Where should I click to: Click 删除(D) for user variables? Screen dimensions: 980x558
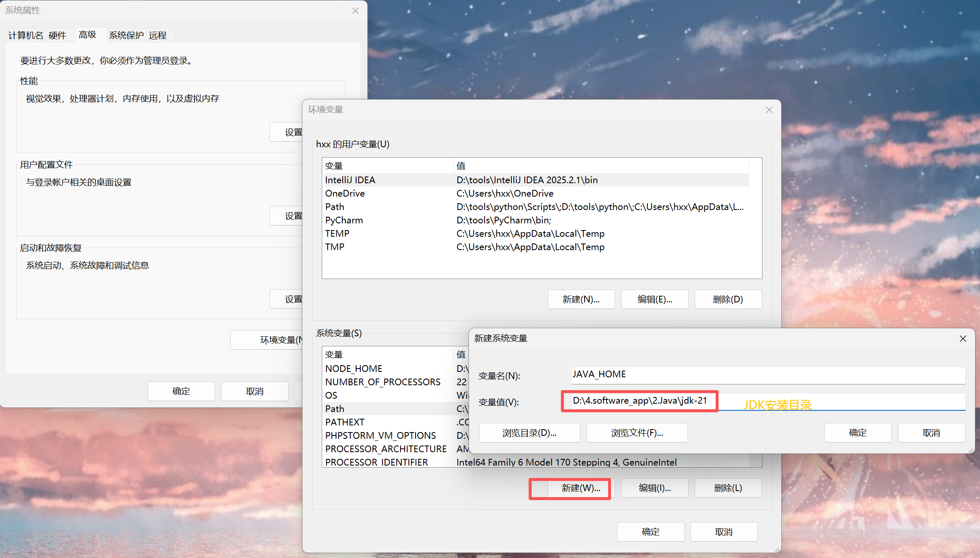[x=728, y=299]
